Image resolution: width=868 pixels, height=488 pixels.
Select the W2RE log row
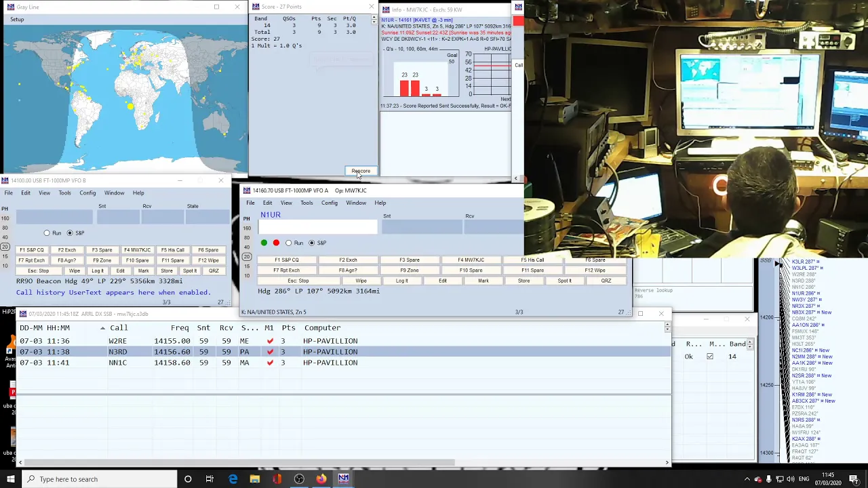coord(343,341)
